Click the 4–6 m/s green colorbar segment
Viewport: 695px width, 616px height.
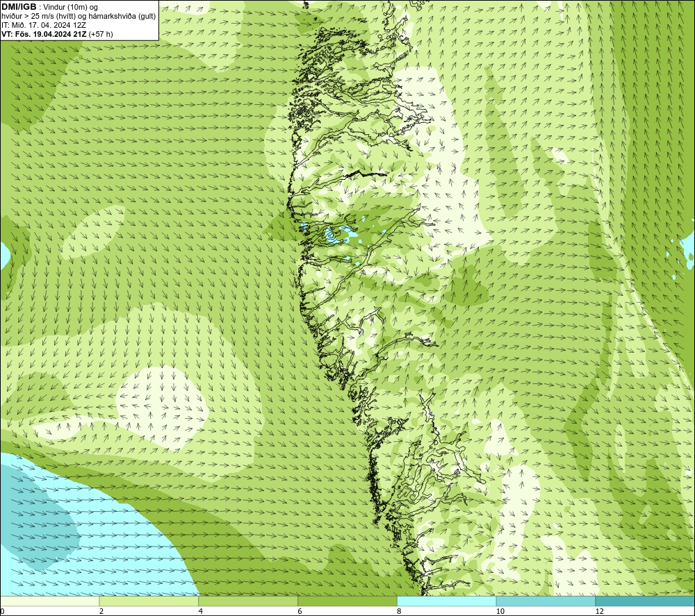point(248,601)
